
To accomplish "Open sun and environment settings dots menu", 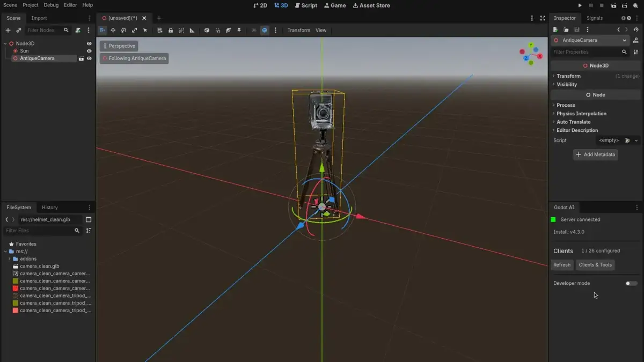I will point(275,30).
